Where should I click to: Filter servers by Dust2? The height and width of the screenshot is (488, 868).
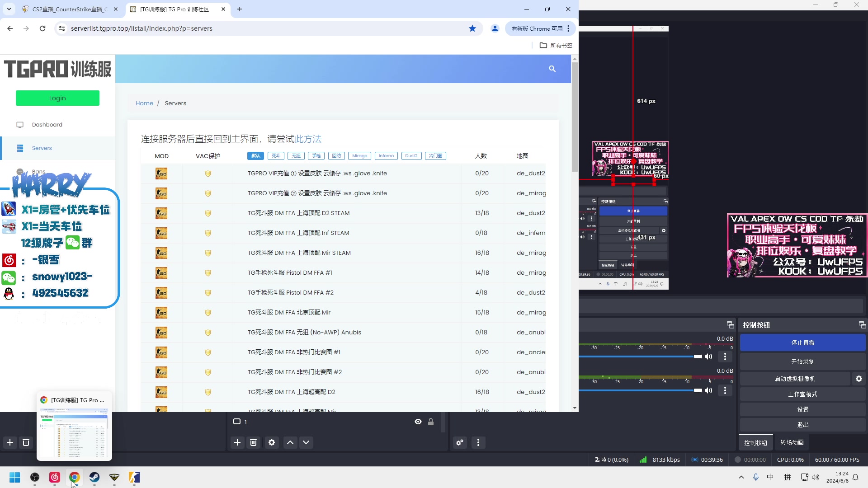tap(411, 156)
